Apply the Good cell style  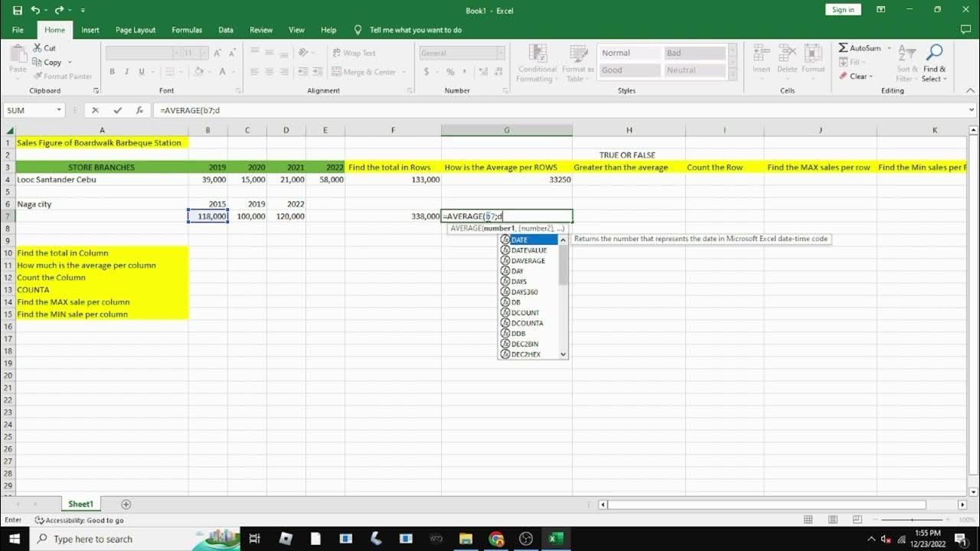click(x=629, y=70)
